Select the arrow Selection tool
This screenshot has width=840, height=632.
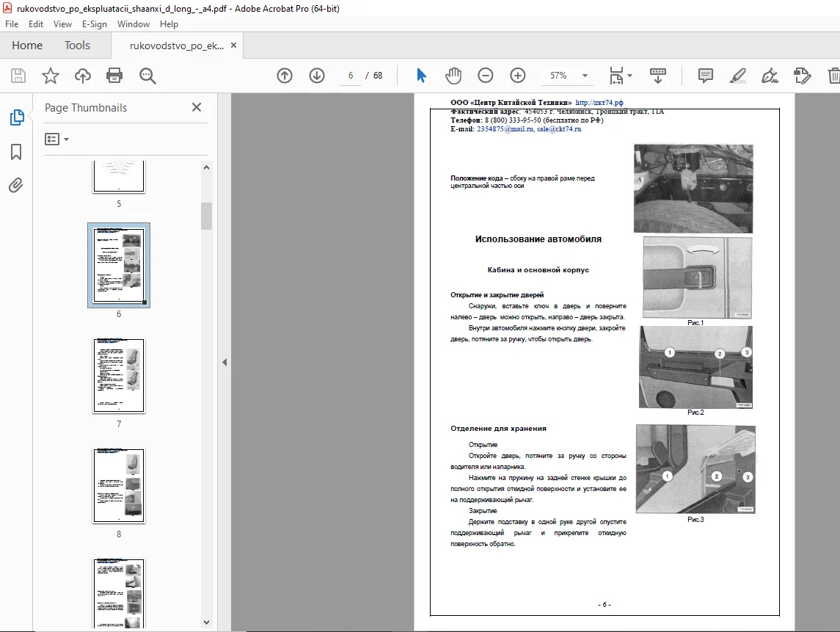[421, 76]
